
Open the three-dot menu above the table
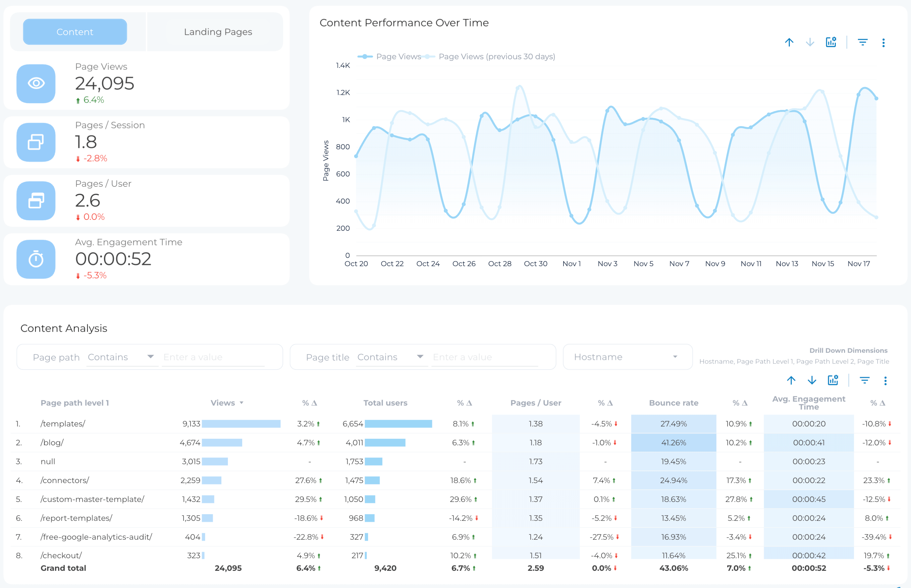(x=885, y=380)
